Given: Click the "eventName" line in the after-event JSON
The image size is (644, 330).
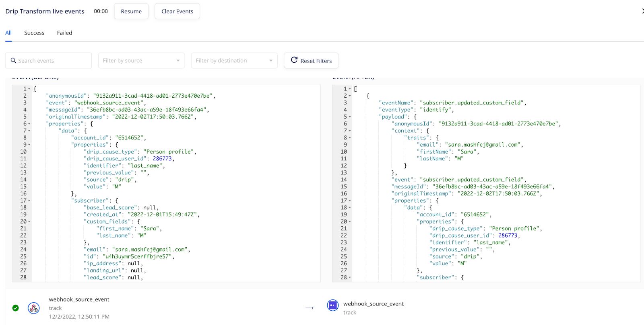Looking at the screenshot, I should tap(452, 103).
